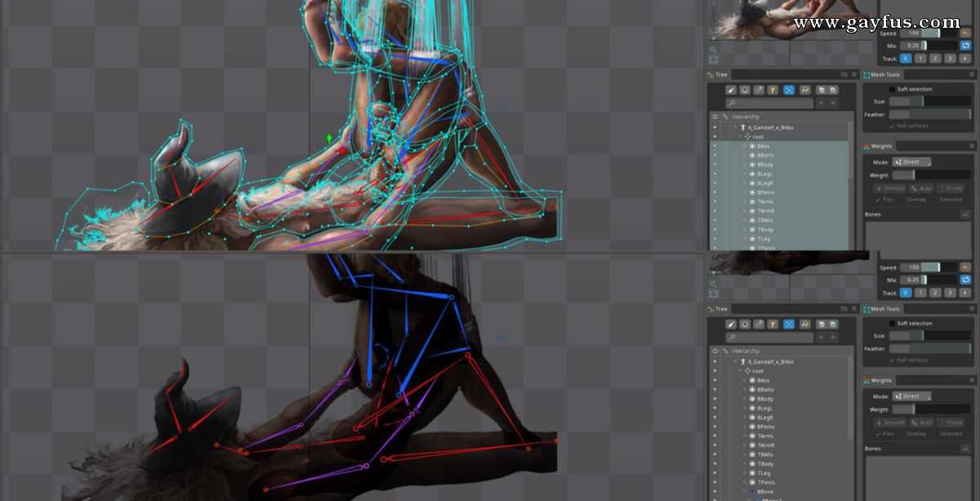
Task: Click yellow funnel filter icon in upper Tree toolbar
Action: click(x=773, y=90)
